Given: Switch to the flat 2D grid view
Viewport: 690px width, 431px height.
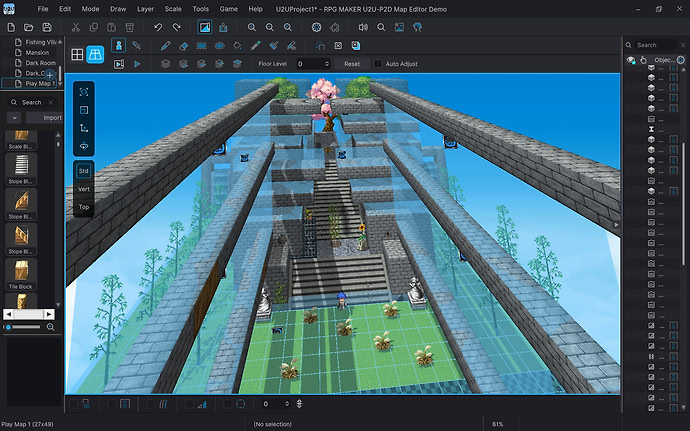Looking at the screenshot, I should coord(77,55).
